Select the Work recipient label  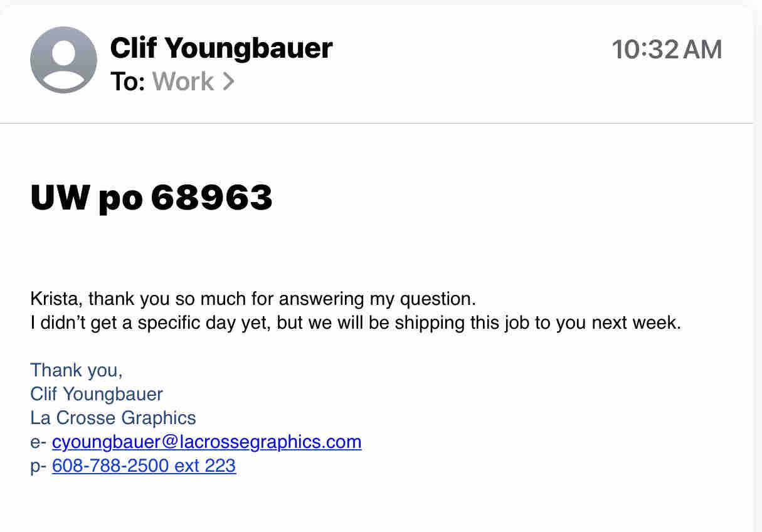tap(183, 82)
